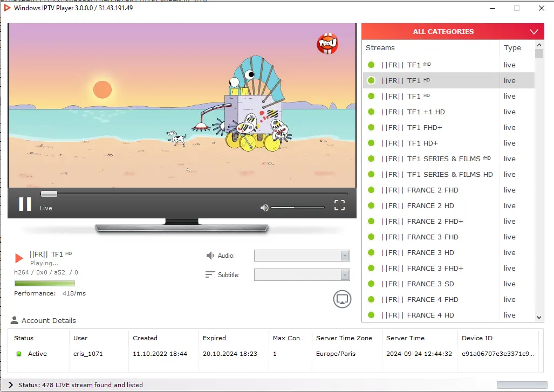Select the FRANCE 2 HD stream
The image size is (554, 392).
click(449, 205)
